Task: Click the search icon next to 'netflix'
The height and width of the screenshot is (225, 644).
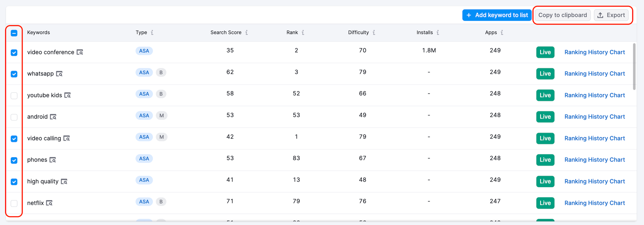Action: pyautogui.click(x=50, y=203)
